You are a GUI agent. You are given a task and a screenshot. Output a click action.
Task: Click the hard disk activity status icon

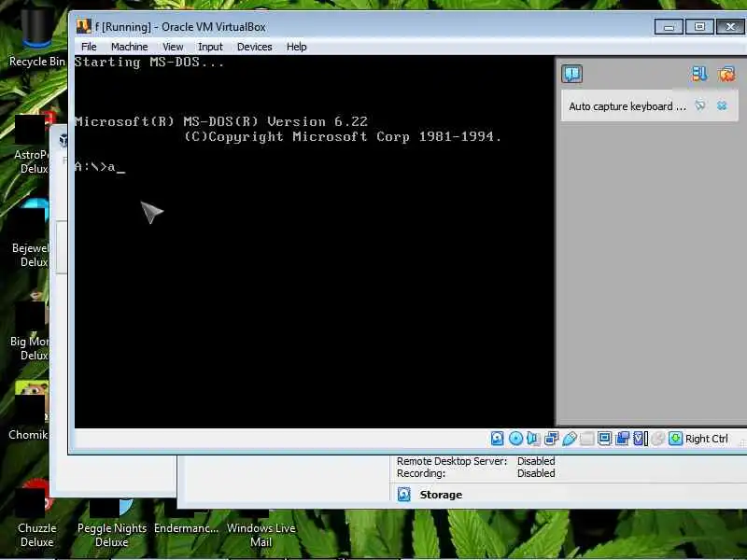coord(497,439)
